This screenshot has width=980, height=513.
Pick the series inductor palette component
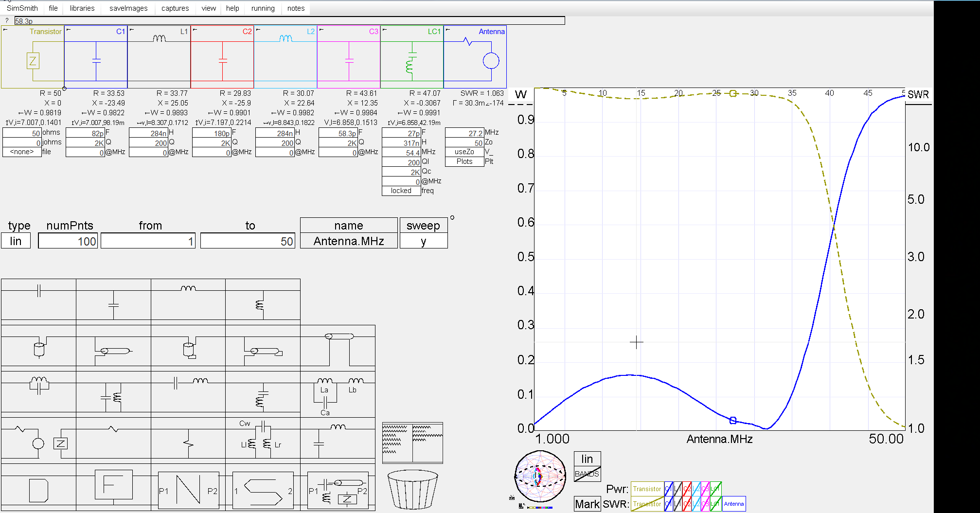click(x=188, y=299)
